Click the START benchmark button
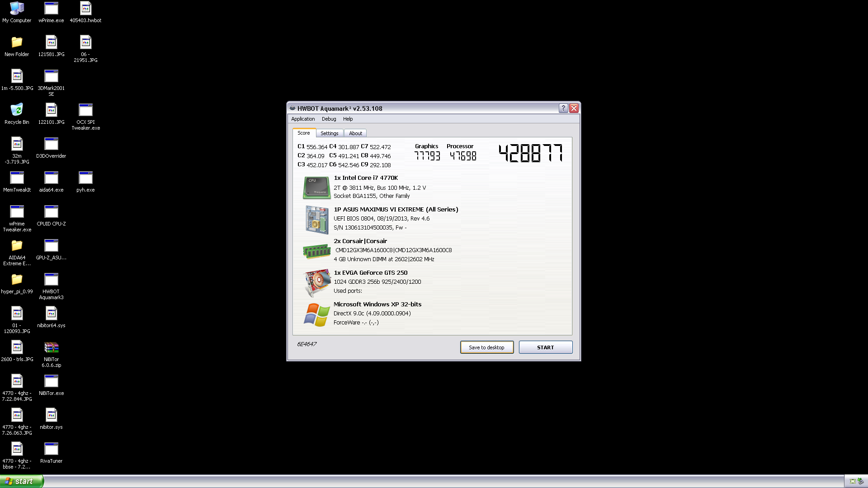Image resolution: width=868 pixels, height=488 pixels. 546,347
